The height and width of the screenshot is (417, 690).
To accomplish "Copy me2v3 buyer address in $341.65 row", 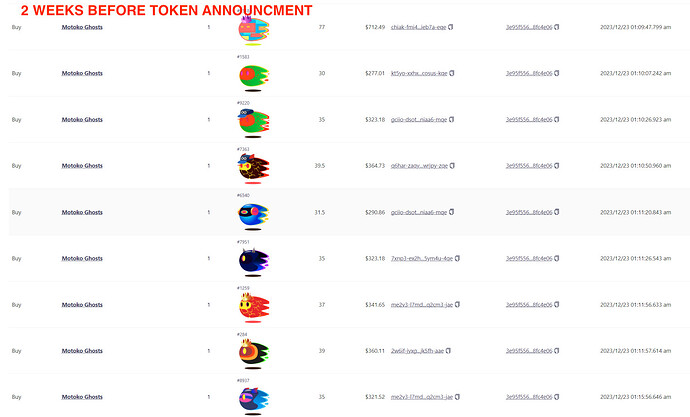I will point(457,305).
